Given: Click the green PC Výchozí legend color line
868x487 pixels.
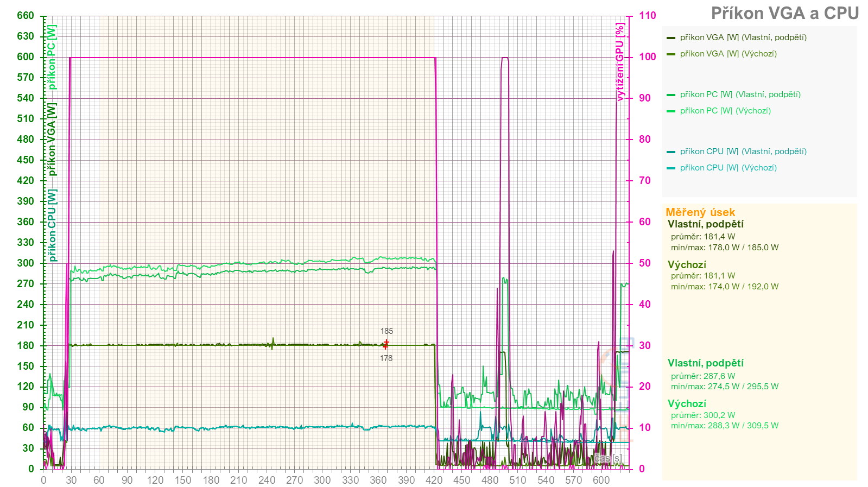Looking at the screenshot, I should pos(671,111).
